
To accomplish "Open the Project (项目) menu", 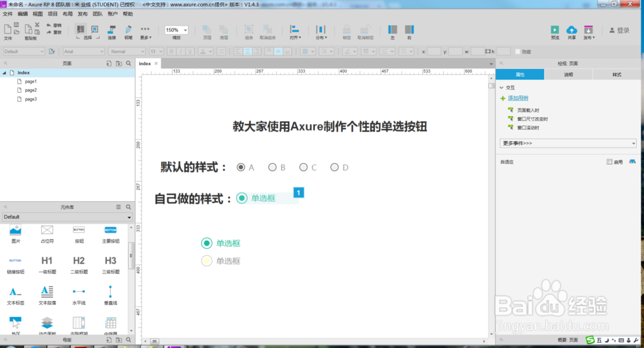I will [x=53, y=14].
